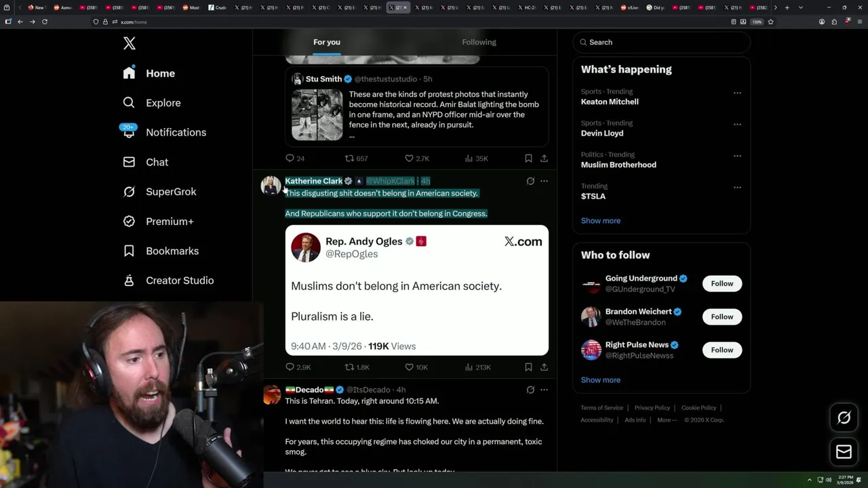The image size is (868, 488).
Task: Open the floating Messages envelope button
Action: pyautogui.click(x=844, y=451)
